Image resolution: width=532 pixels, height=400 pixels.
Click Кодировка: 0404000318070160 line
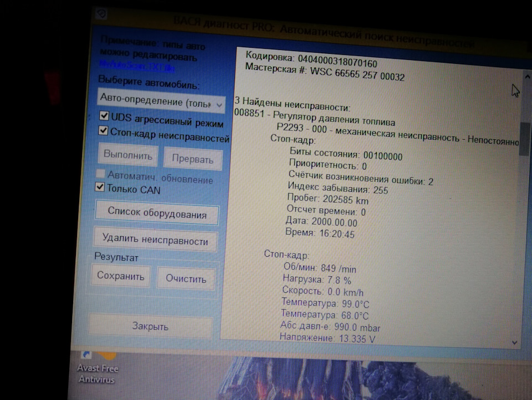click(311, 59)
